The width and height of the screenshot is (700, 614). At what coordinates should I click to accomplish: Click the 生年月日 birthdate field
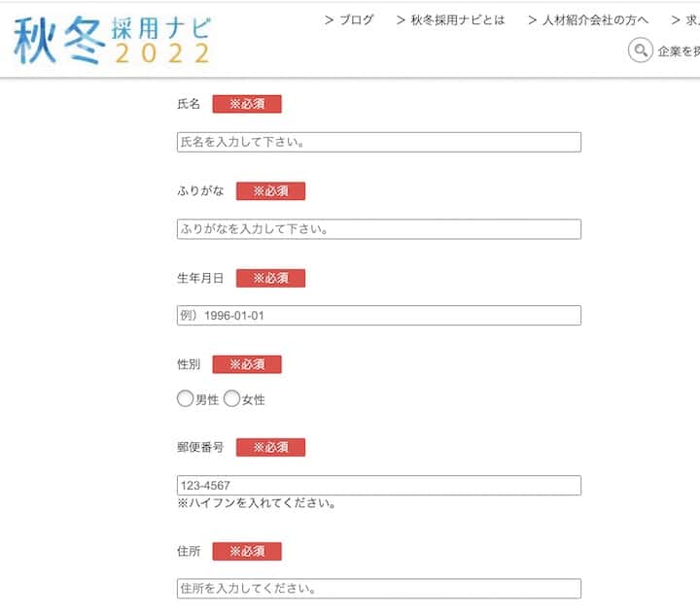(x=379, y=316)
